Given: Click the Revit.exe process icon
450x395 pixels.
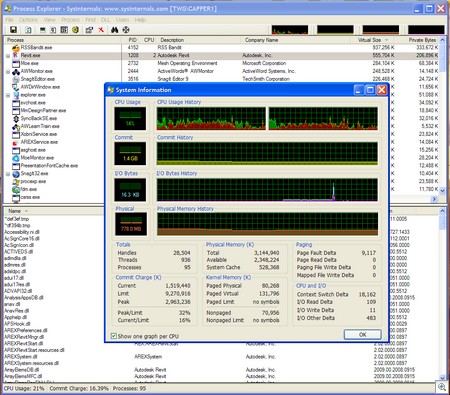Looking at the screenshot, I should [x=16, y=55].
